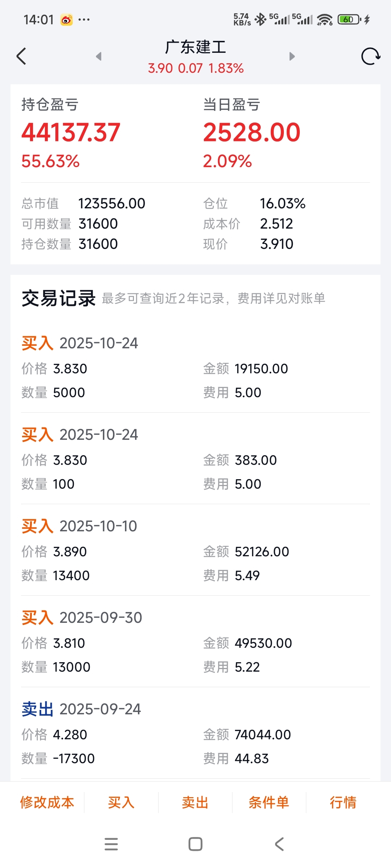Open the 2025-10-10 buy record entry
Viewport: 391px width, 868px height.
[195, 550]
